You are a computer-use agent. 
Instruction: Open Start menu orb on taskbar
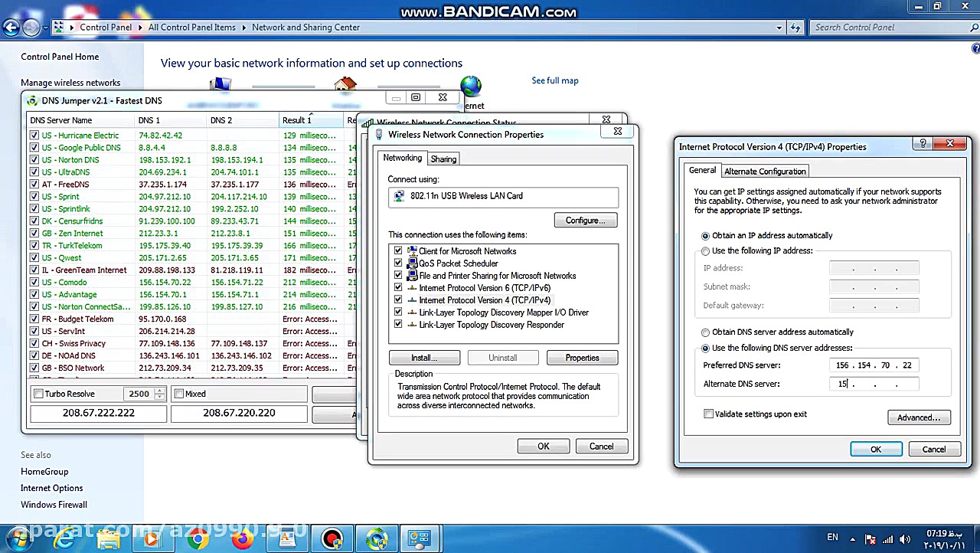(18, 538)
